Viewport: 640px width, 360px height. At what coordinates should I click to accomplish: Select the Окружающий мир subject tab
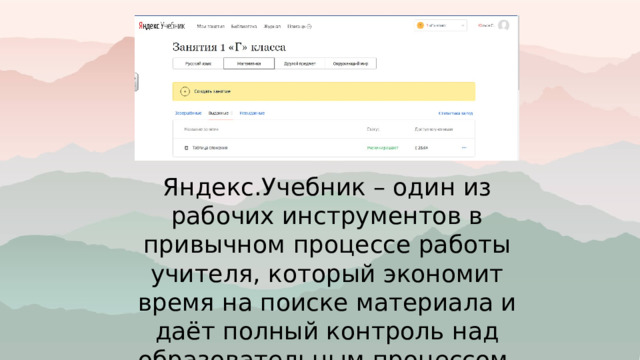tap(351, 64)
